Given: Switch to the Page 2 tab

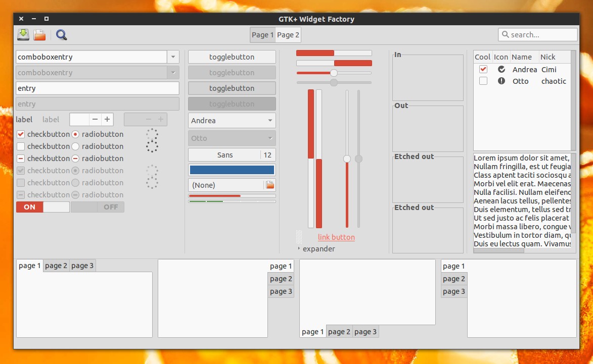Looking at the screenshot, I should pos(288,34).
